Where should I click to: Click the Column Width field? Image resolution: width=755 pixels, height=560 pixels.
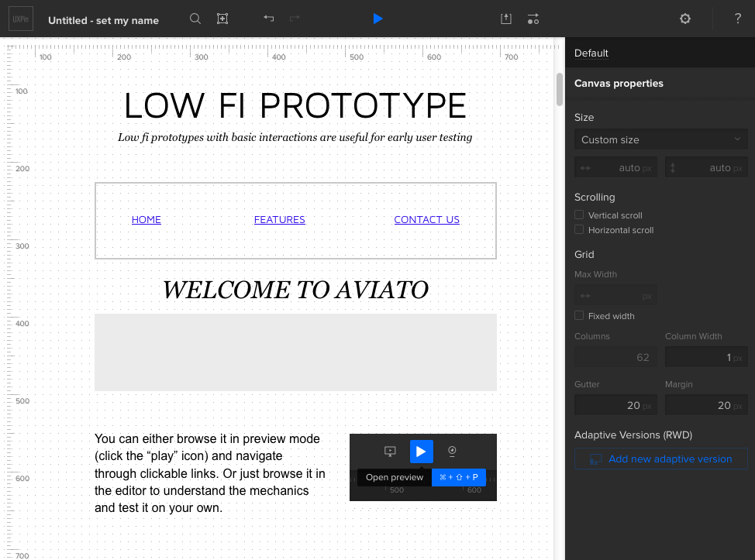706,357
